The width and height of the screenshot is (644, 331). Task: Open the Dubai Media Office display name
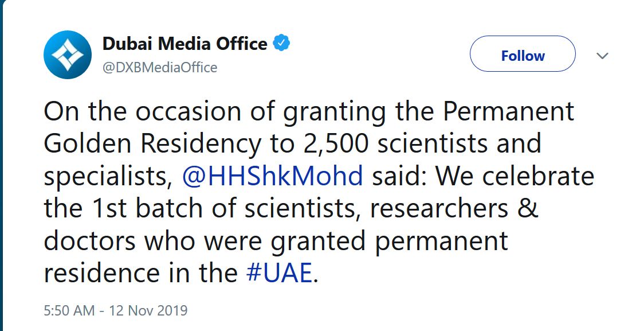point(184,44)
